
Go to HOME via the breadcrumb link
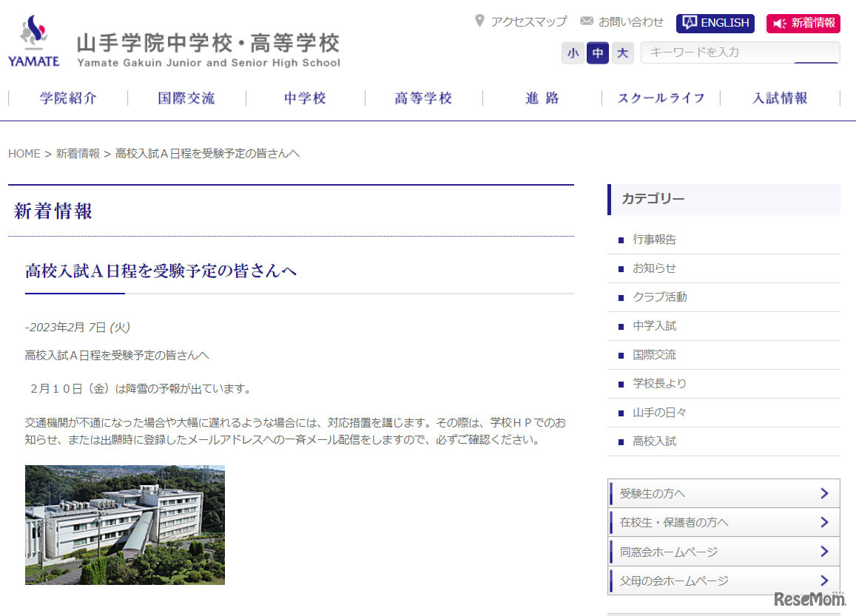(x=23, y=153)
